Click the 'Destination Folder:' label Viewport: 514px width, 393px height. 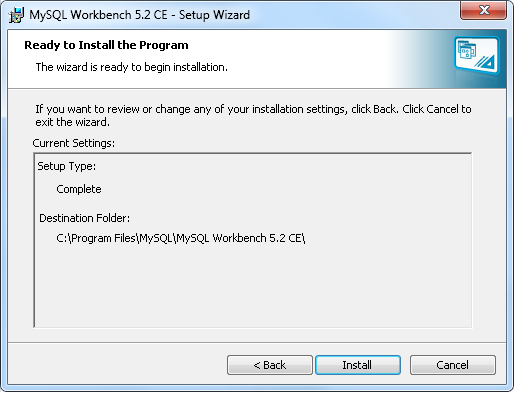coord(85,218)
